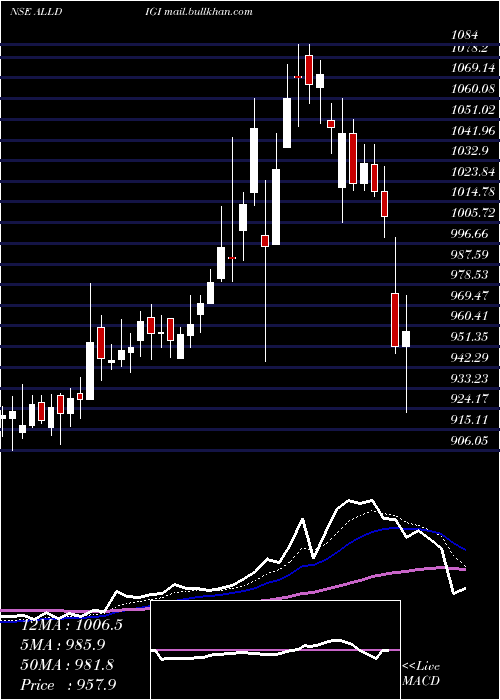
Task: Click the 1014.78 price axis label
Action: pos(473,192)
